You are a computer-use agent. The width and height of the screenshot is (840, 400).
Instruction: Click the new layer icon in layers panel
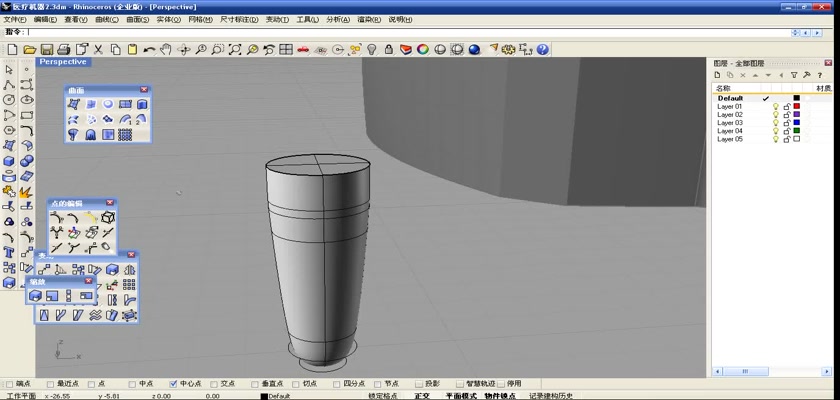coord(719,75)
